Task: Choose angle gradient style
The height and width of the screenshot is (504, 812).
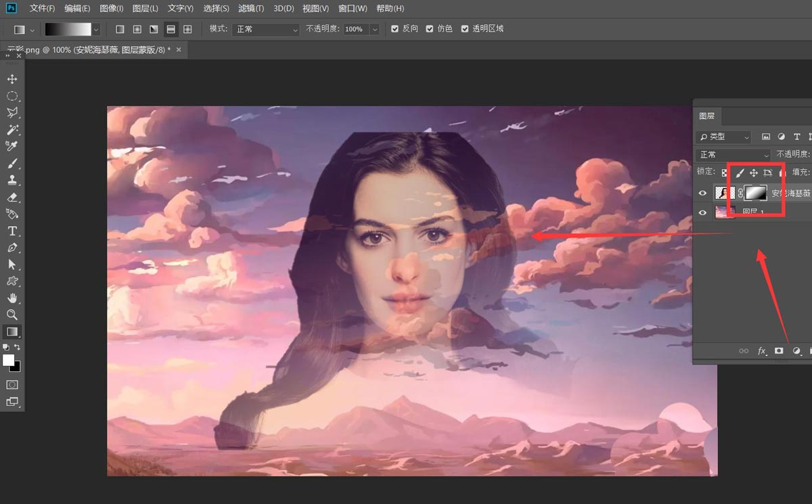Action: coord(154,29)
